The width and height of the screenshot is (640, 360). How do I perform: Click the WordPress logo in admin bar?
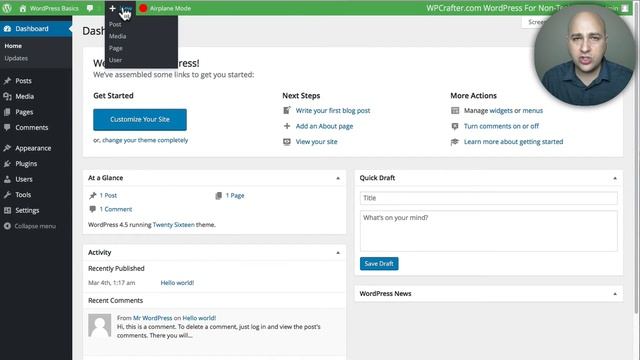[7, 8]
